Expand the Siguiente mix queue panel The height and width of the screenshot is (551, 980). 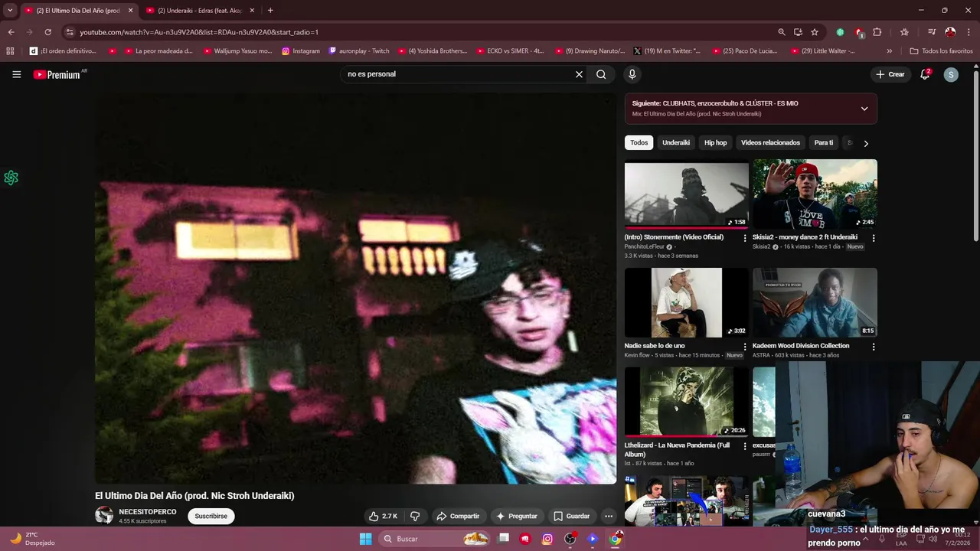(864, 109)
